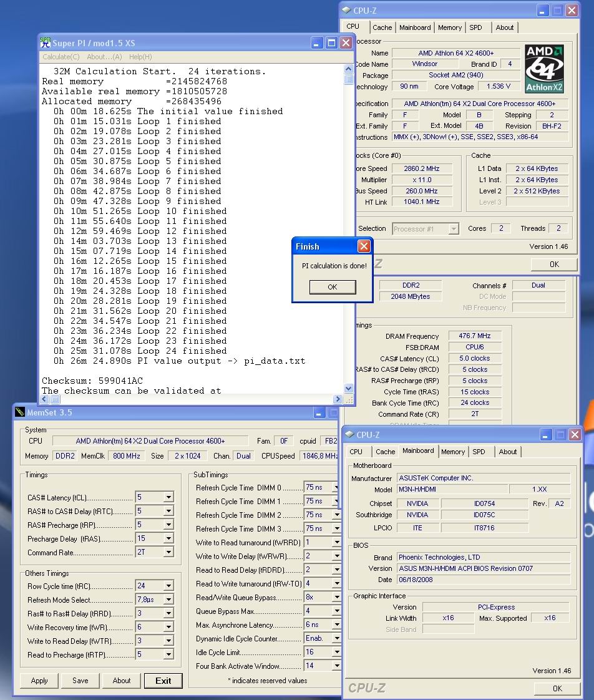Maximize the Super PI window
The width and height of the screenshot is (594, 700).
point(331,43)
